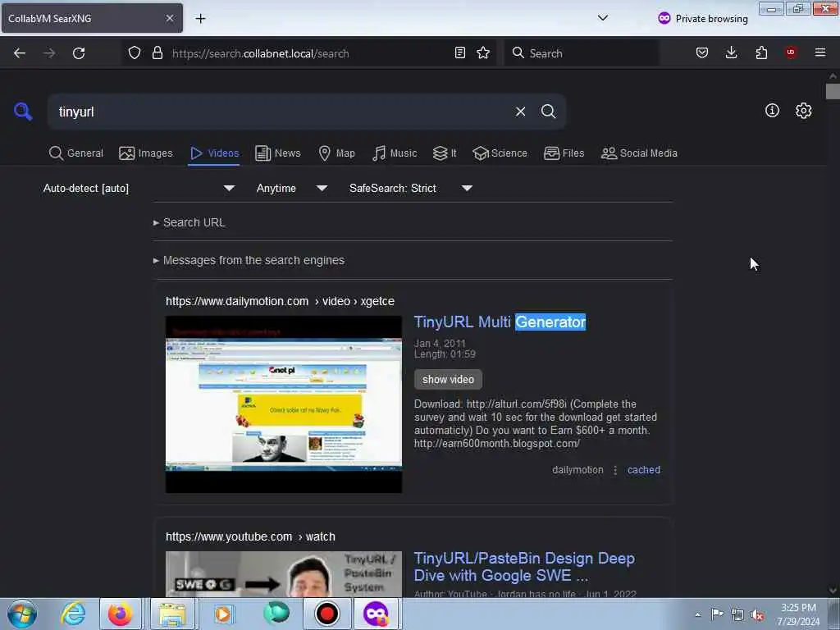Open Firefox extensions menu
The width and height of the screenshot is (840, 630).
tap(761, 52)
